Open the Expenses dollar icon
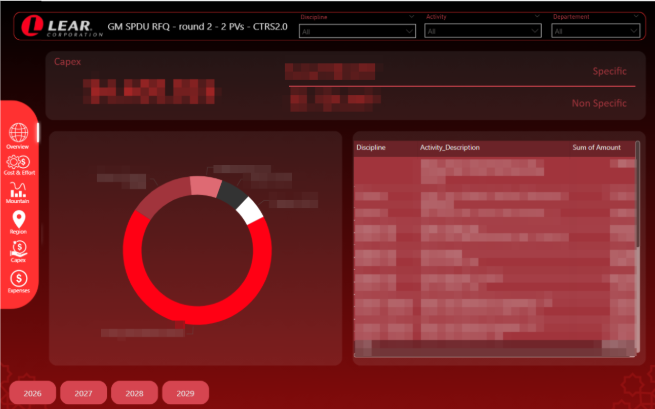This screenshot has width=655, height=409. coord(19,279)
